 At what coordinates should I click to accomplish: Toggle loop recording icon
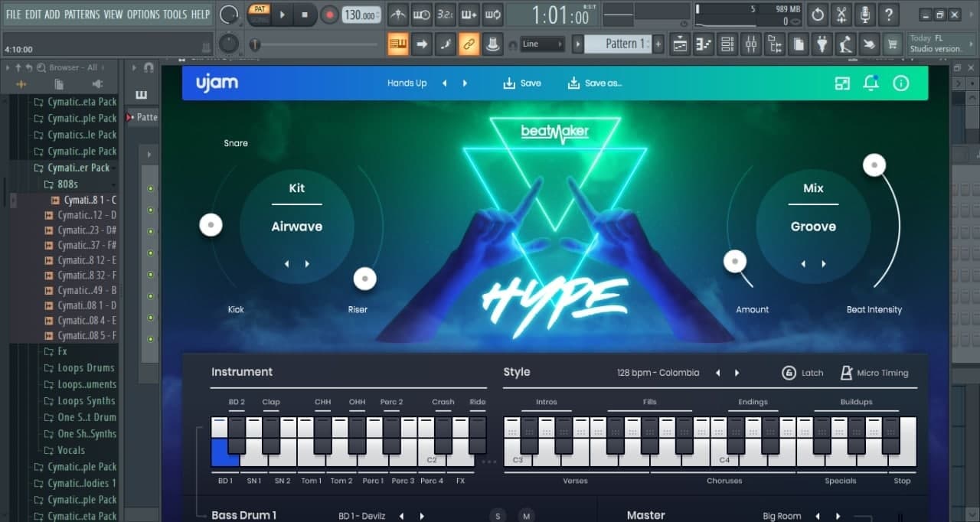coord(493,14)
